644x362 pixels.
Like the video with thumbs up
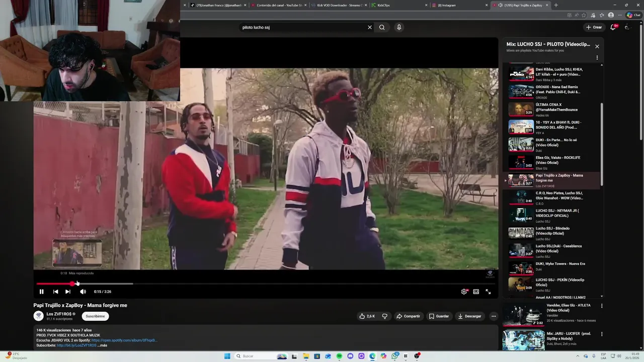tap(367, 316)
